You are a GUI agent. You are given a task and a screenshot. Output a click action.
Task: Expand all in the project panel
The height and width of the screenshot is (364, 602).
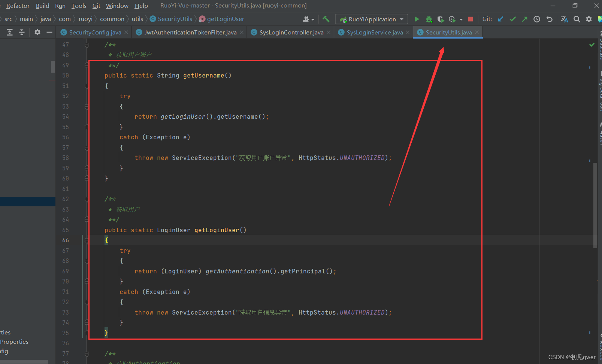(x=10, y=32)
